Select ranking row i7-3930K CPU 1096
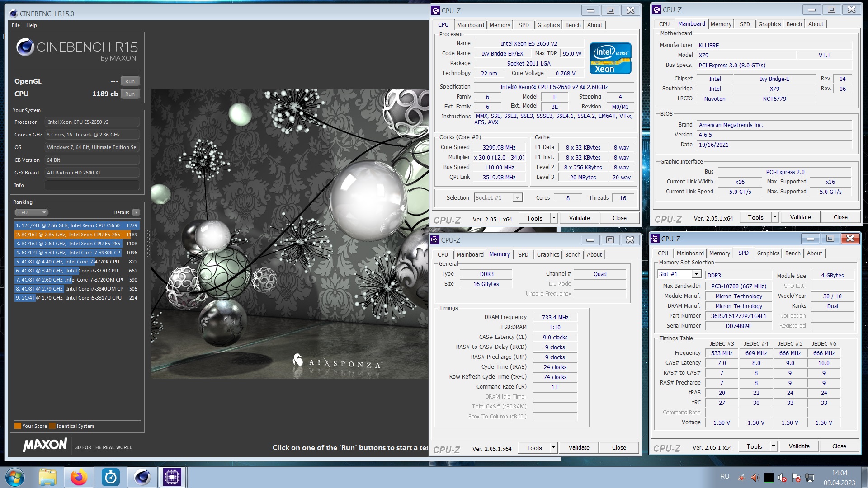The image size is (868, 488). pyautogui.click(x=77, y=253)
